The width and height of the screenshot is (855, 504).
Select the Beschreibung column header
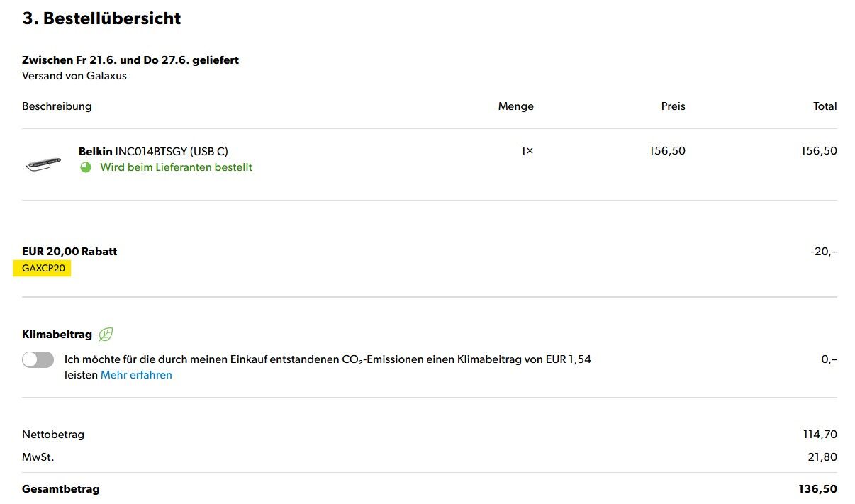57,106
